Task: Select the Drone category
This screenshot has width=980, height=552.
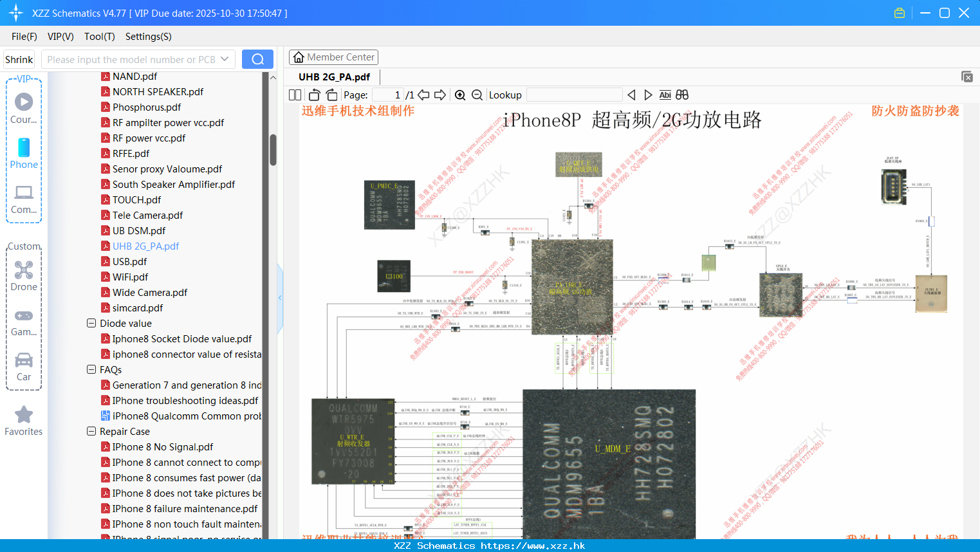Action: coord(24,275)
